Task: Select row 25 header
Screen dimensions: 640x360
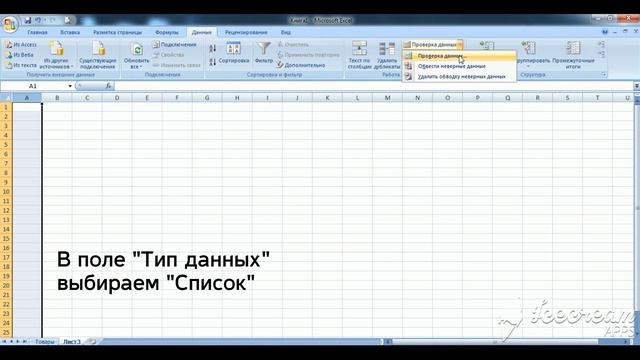Action: point(6,333)
